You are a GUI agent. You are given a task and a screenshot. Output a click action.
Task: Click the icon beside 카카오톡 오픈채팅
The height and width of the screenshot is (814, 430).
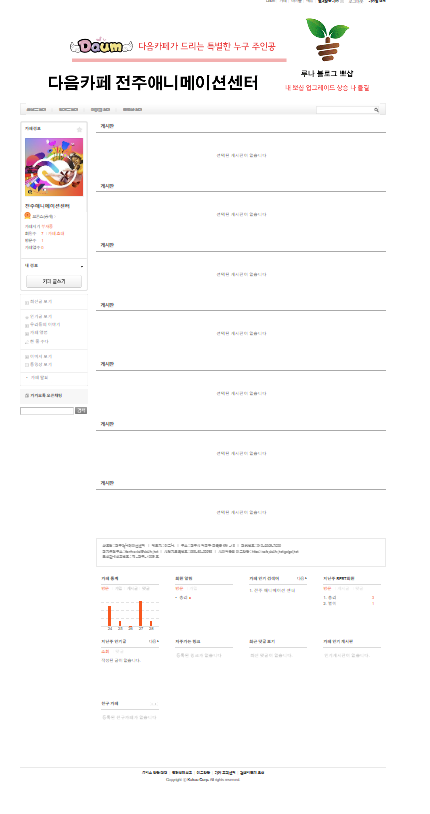[27, 396]
